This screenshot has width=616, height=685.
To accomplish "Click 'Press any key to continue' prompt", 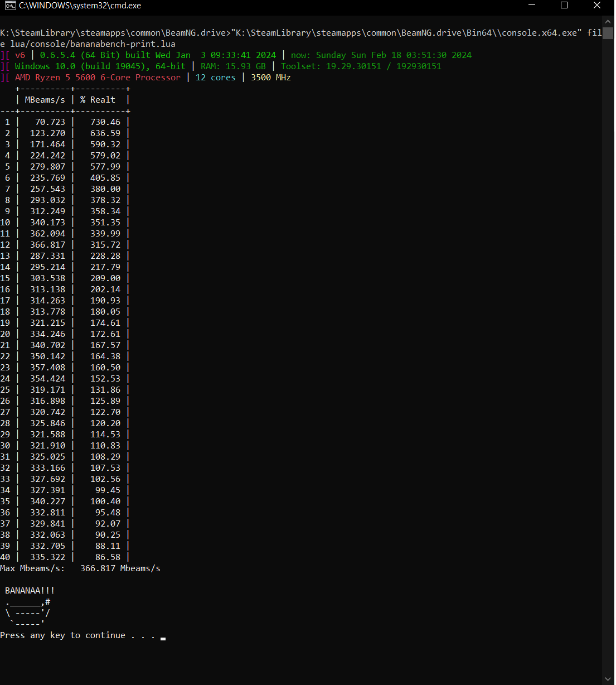I will pyautogui.click(x=62, y=635).
